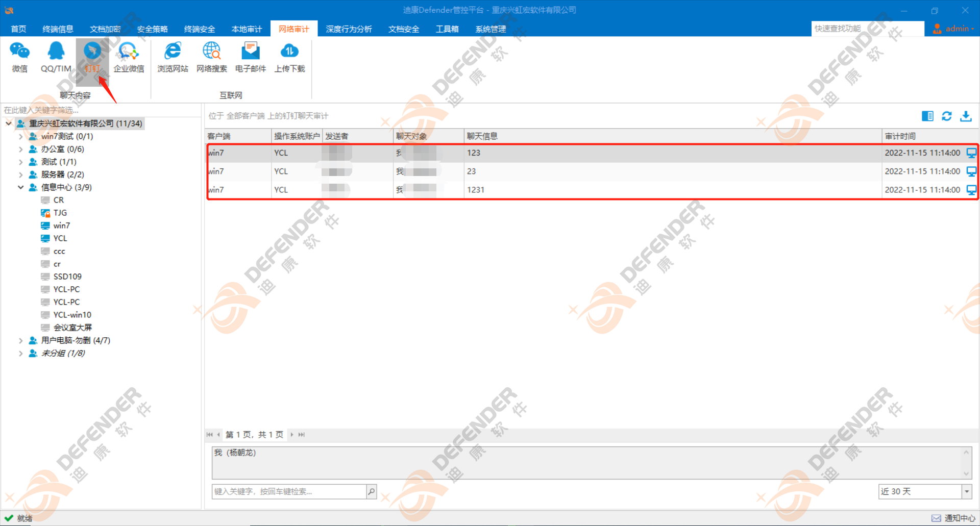Open the 通知中心 notification center
The image size is (980, 526).
click(x=953, y=518)
